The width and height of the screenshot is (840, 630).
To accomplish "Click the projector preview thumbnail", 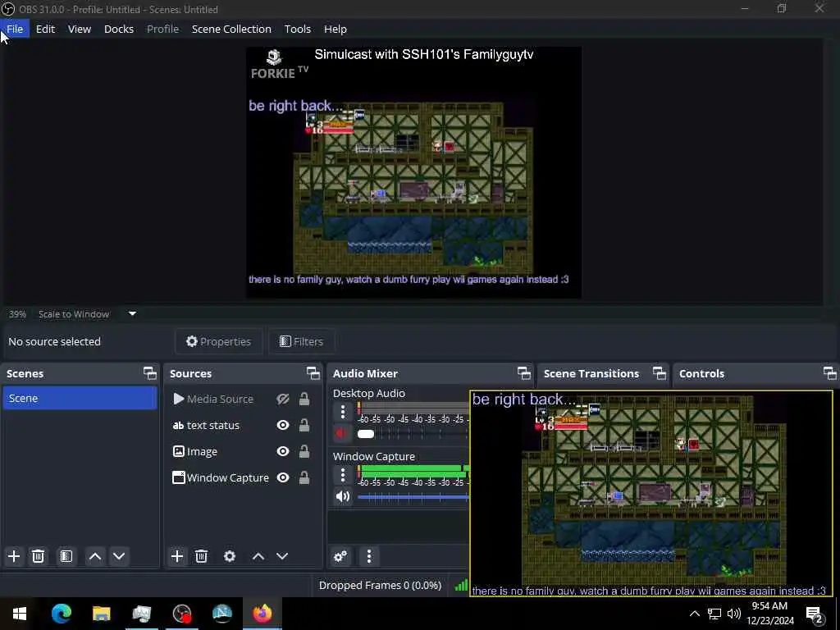I will tap(651, 493).
